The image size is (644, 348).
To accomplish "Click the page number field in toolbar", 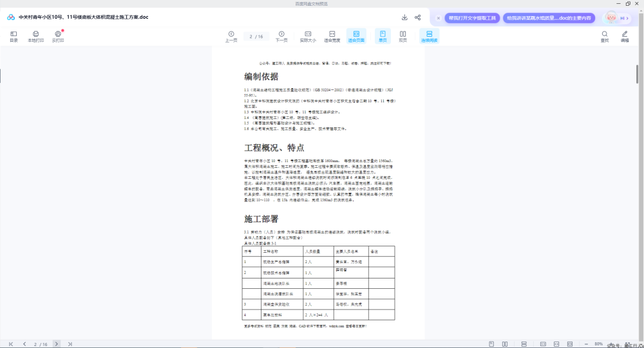I will point(256,37).
